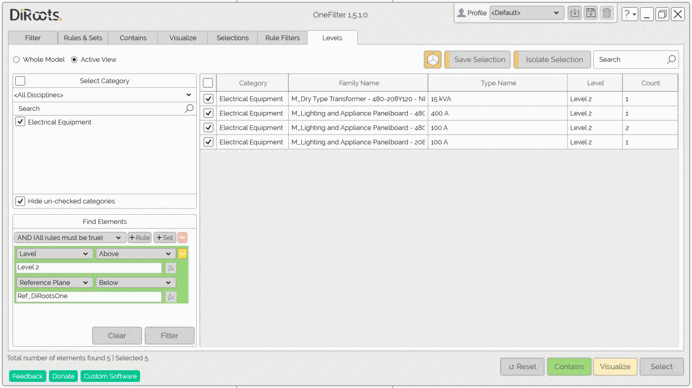The height and width of the screenshot is (388, 692).
Task: Click the Level 2 value input field
Action: pyautogui.click(x=89, y=267)
